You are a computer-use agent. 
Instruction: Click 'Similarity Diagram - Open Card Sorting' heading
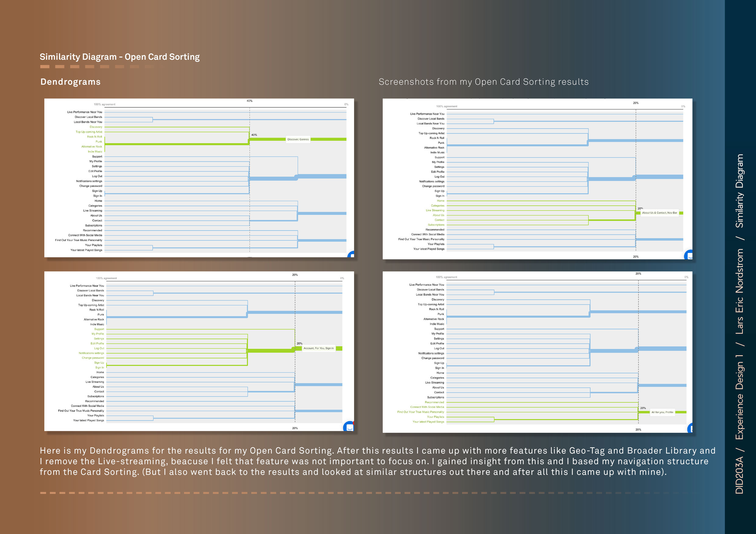120,57
